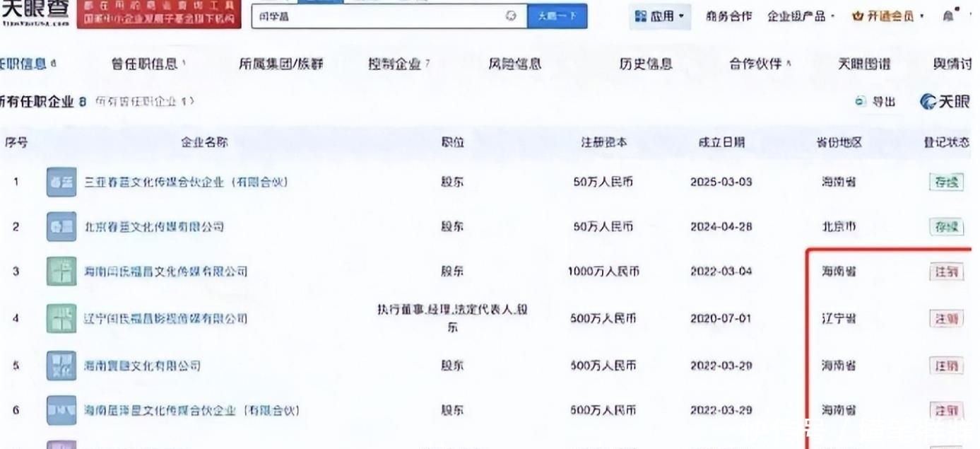This screenshot has width=980, height=449.
Task: Click the 导出 export button
Action: [876, 102]
